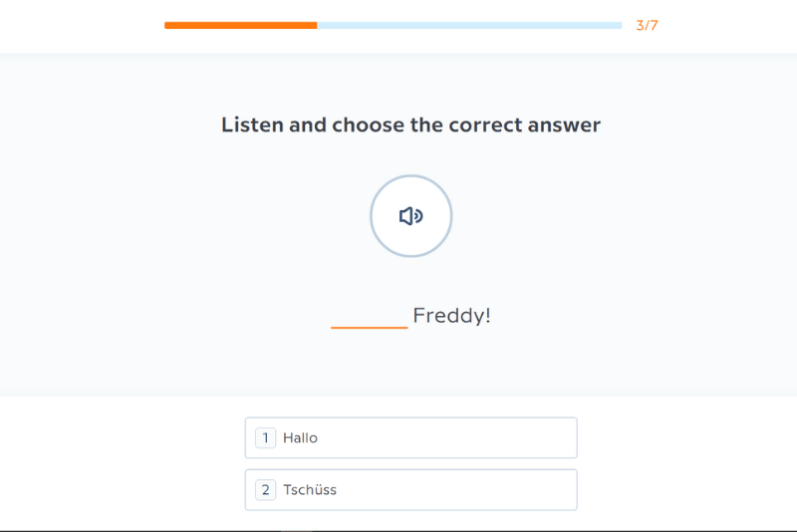
Task: Click the 3/7 step counter
Action: click(x=647, y=25)
